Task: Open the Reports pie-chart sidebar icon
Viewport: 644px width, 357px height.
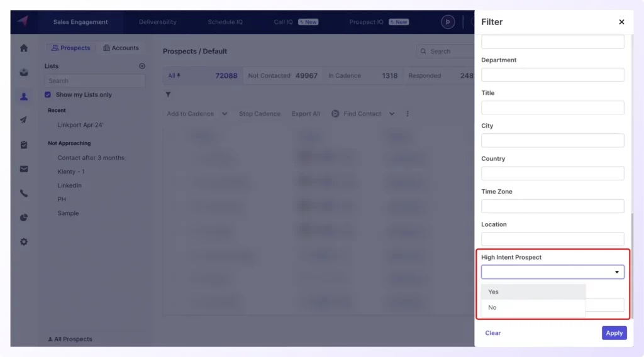Action: (24, 217)
